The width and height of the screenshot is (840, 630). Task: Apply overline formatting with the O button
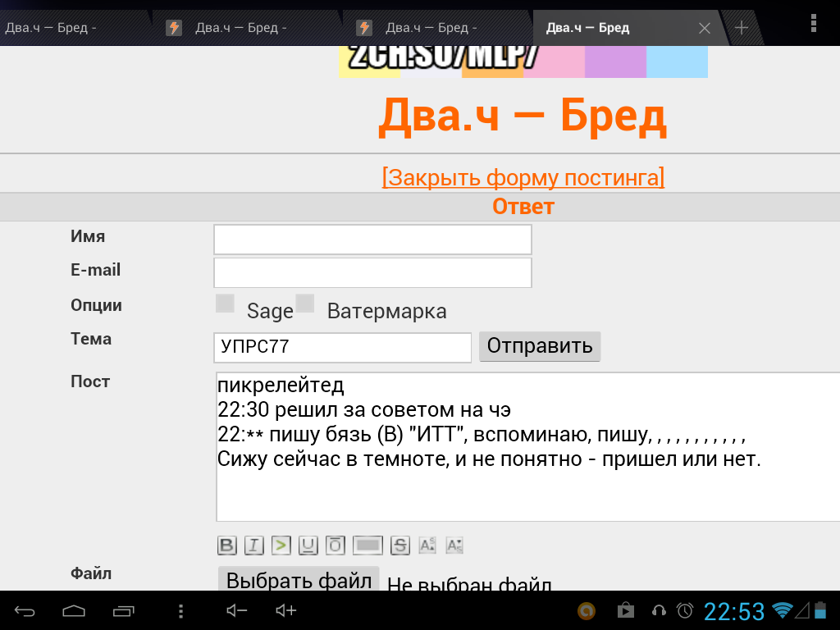tap(336, 546)
